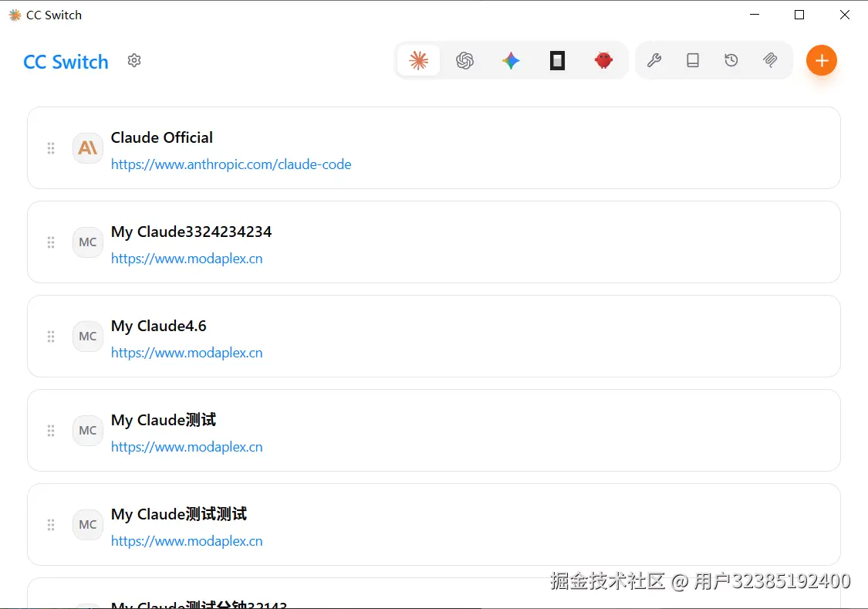868x609 pixels.
Task: Select the red creature app tab
Action: tap(603, 60)
